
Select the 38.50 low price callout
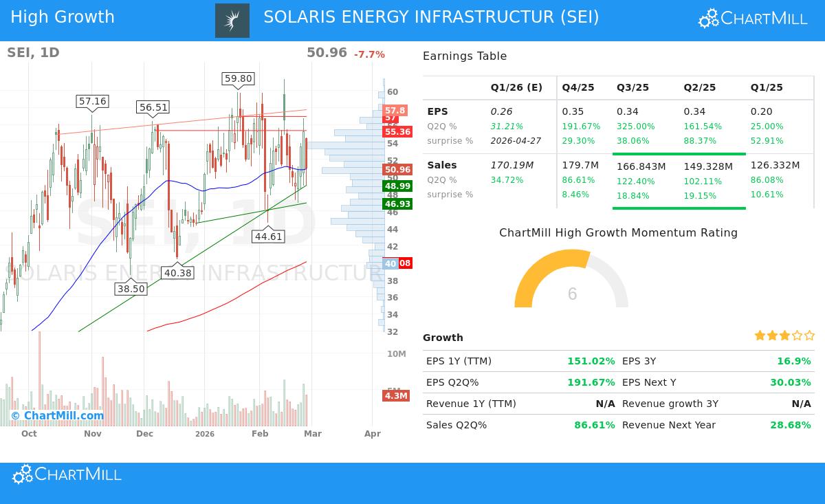click(131, 289)
